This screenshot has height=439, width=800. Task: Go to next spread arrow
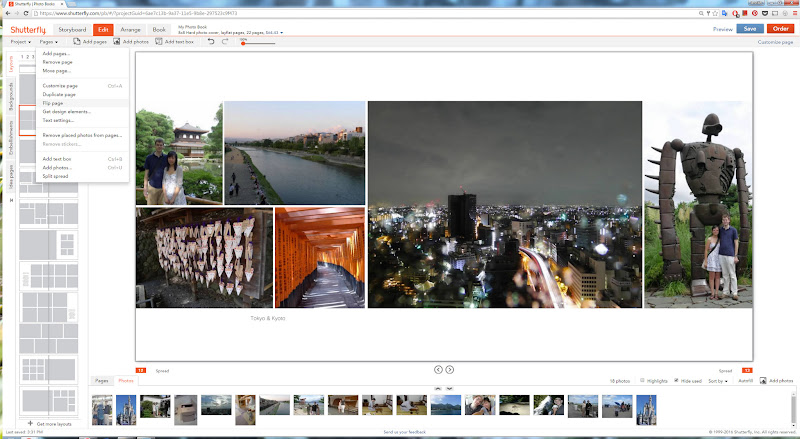point(449,370)
